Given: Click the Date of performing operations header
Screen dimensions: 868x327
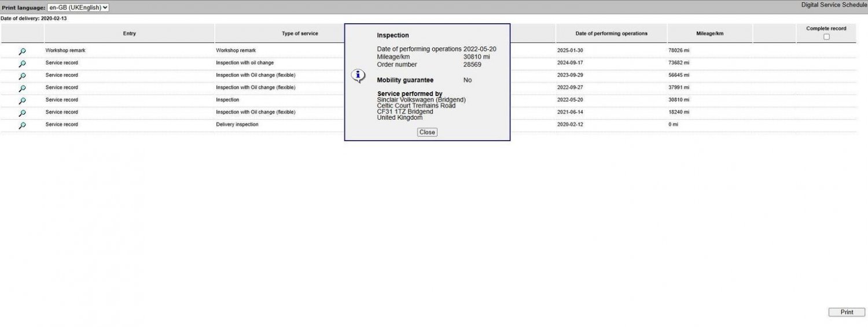Looking at the screenshot, I should [611, 34].
